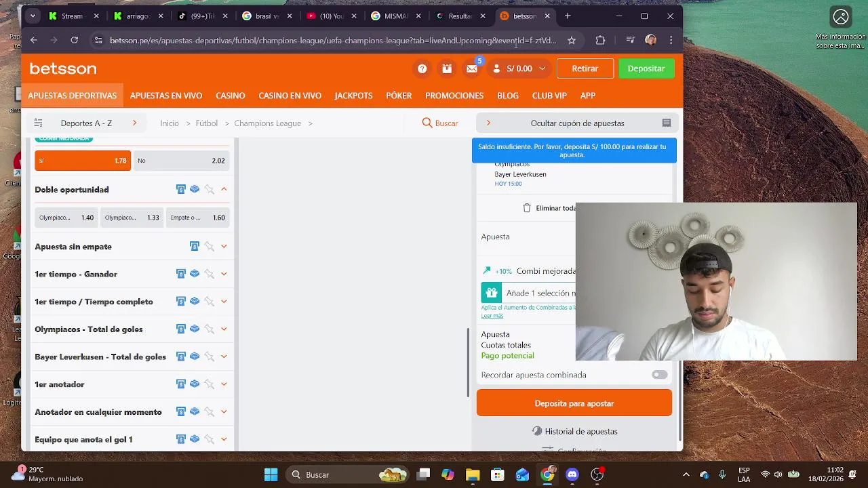
Task: Click cash-out icon for Anotador en cualquier momento
Action: point(181,411)
